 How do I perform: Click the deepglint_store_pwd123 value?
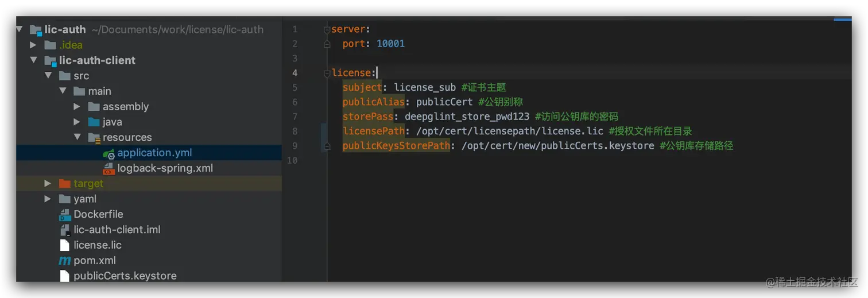tap(467, 117)
